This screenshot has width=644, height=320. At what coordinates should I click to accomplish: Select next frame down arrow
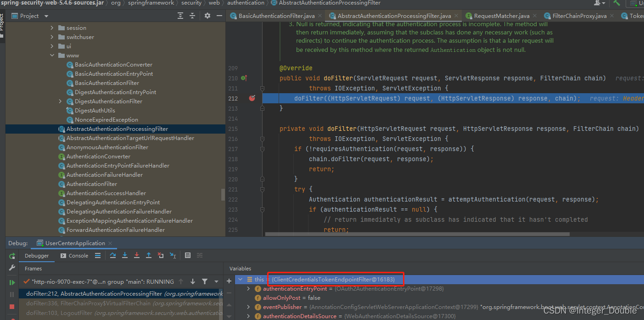coord(193,281)
